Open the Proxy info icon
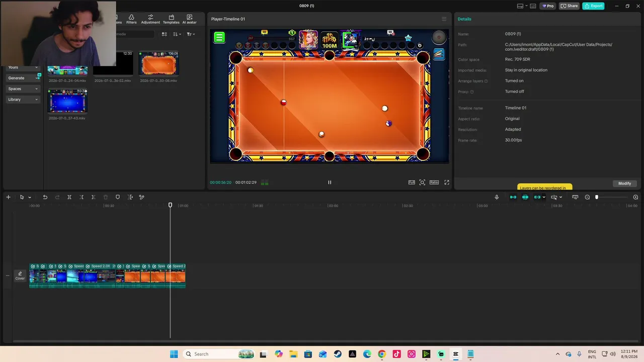This screenshot has width=644, height=362. [472, 92]
